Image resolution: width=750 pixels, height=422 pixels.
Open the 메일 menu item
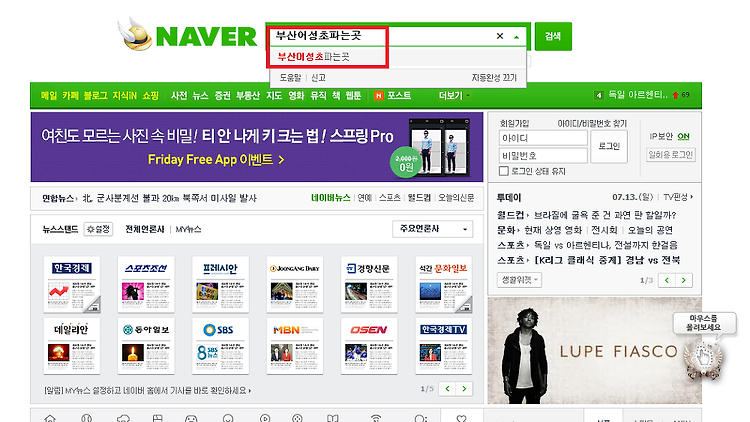pyautogui.click(x=49, y=96)
